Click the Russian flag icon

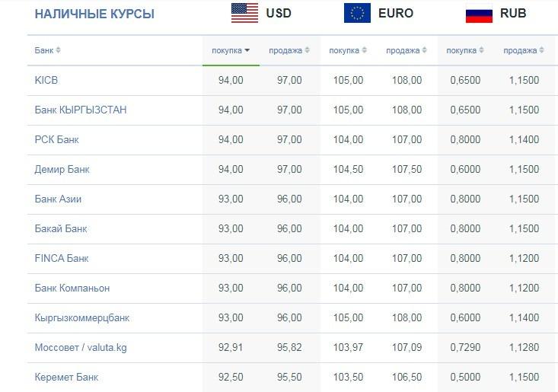pyautogui.click(x=479, y=13)
